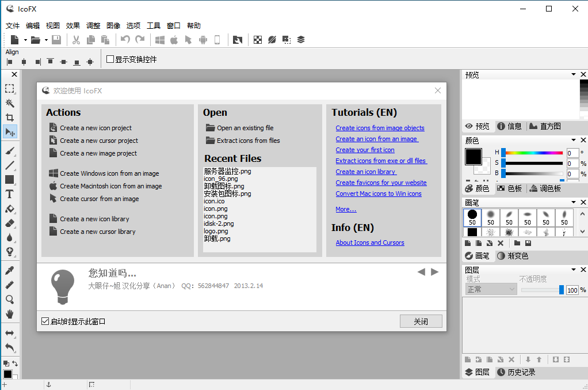Screen dimensions: 588x390
Task: Select the line drawing tool
Action: [10, 165]
